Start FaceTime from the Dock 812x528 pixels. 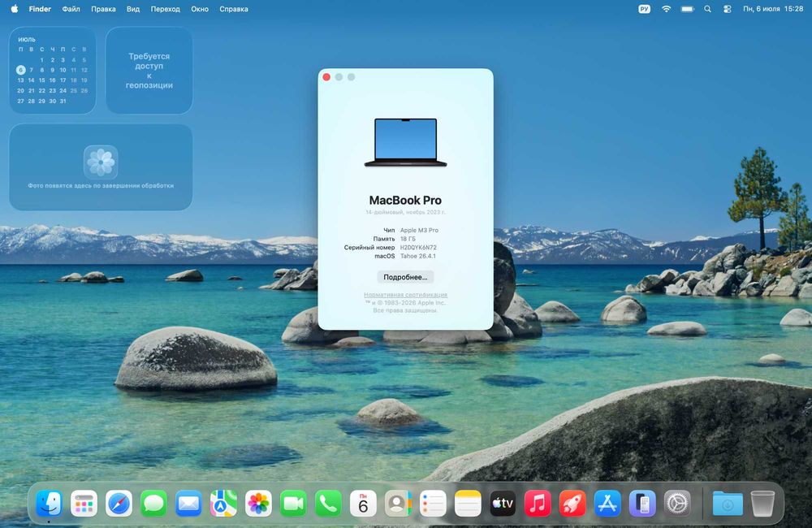293,503
